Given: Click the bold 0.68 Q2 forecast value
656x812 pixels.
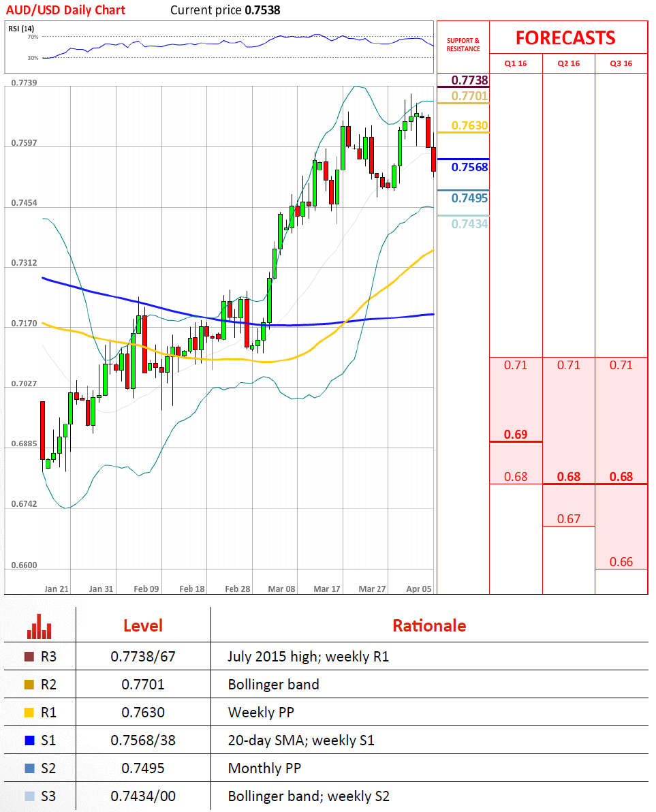Looking at the screenshot, I should pos(569,476).
